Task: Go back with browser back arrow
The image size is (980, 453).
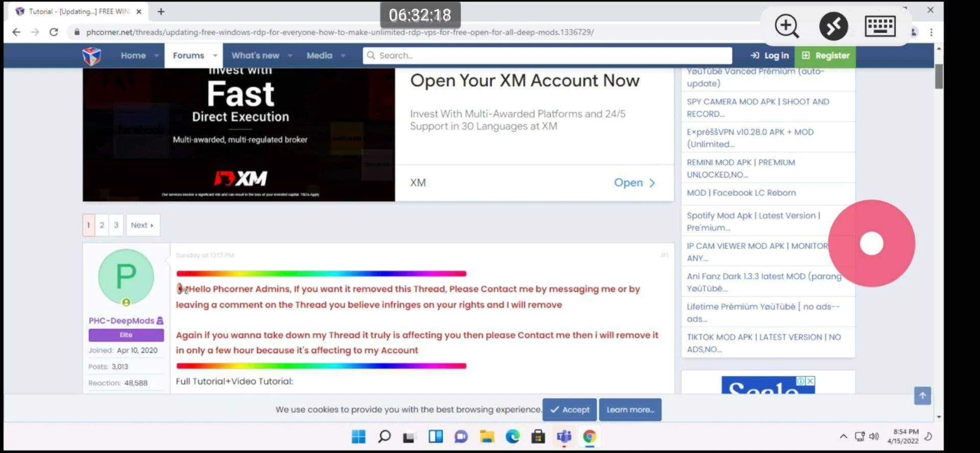Action: (16, 32)
